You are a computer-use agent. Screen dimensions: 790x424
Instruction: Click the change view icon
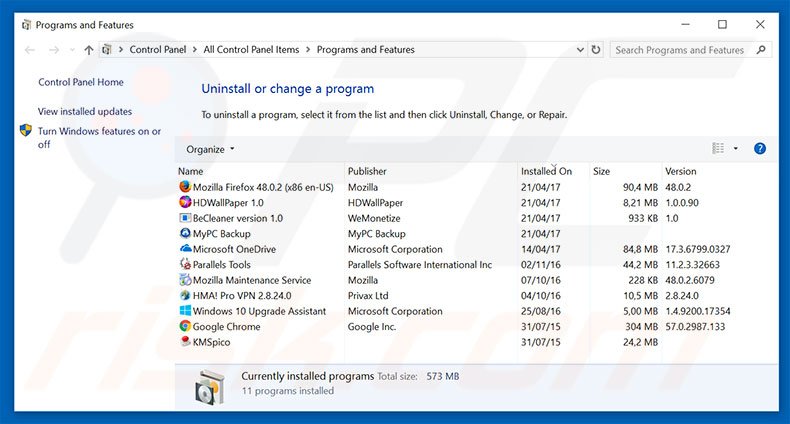pos(718,149)
